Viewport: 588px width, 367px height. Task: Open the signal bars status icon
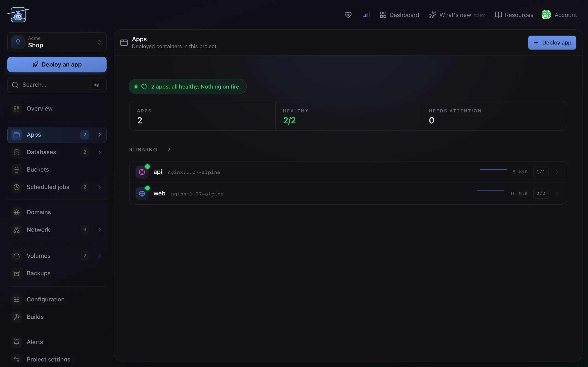[366, 15]
